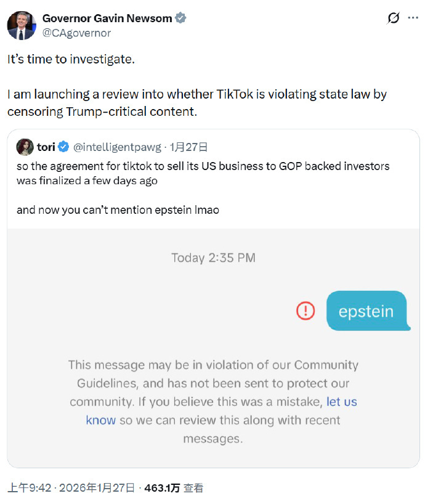Click the "let us know" link
425x504 pixels.
point(341,402)
